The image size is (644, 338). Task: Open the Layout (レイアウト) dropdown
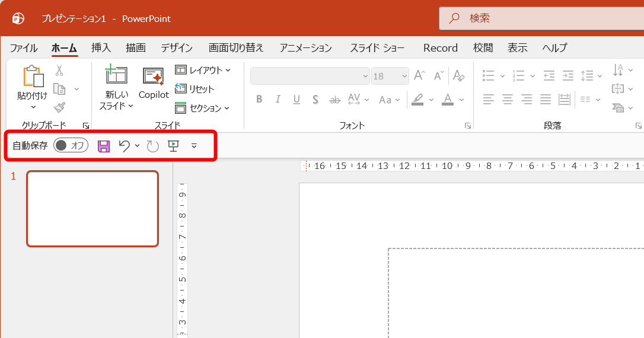coord(202,70)
